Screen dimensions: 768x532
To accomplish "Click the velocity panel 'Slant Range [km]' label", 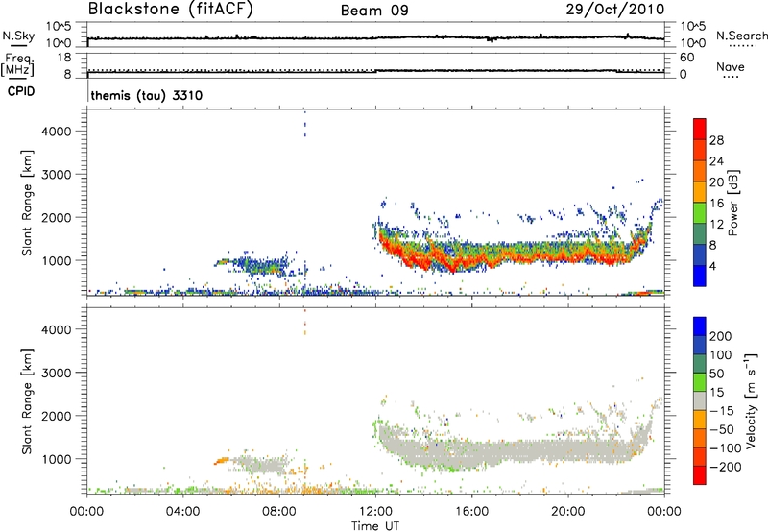I will point(27,400).
